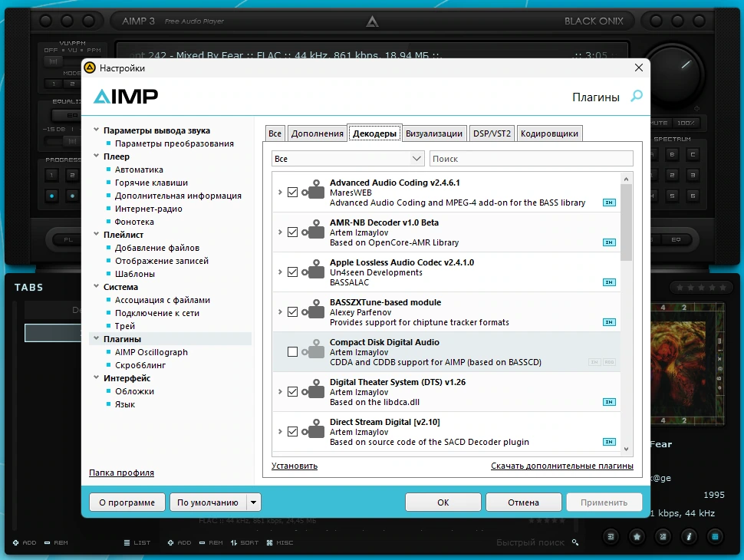Collapse the Система tree section
This screenshot has height=560, width=744.
pos(97,286)
